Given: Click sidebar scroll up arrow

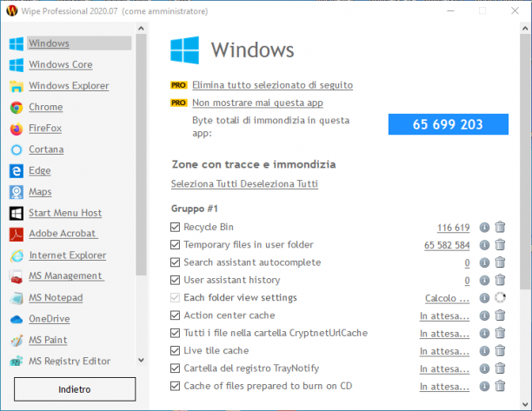Looking at the screenshot, I should click(141, 29).
